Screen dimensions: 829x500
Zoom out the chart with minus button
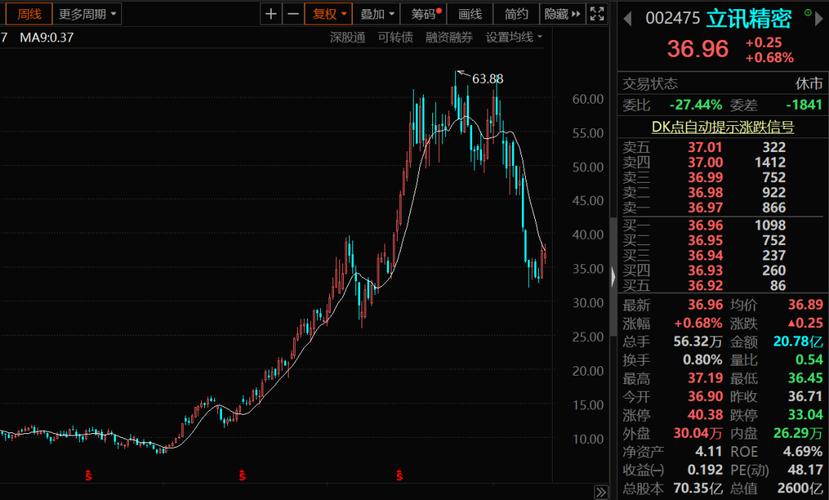pyautogui.click(x=292, y=14)
